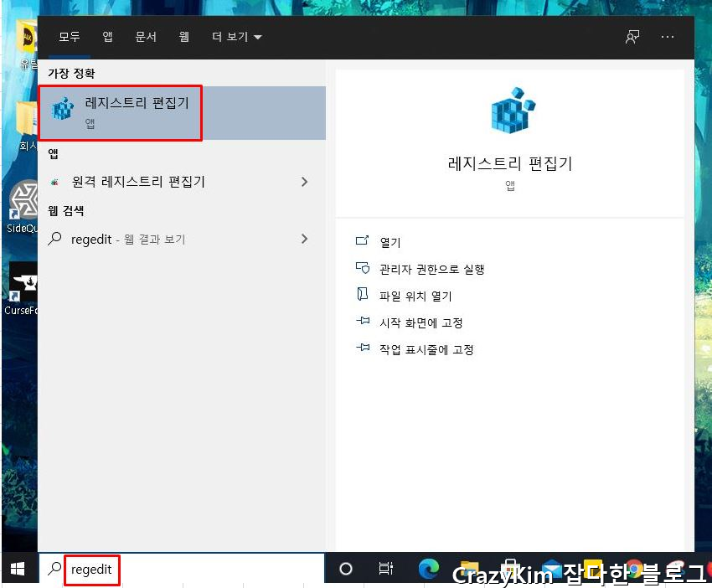712x588 pixels.
Task: Click the Cortana circle icon on taskbar
Action: coord(346,569)
